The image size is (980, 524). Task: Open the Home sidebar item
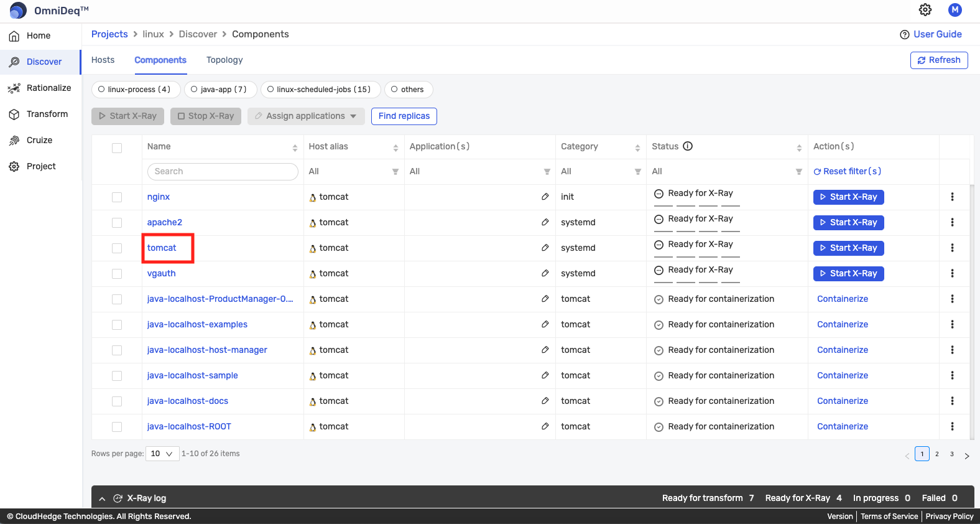(40, 35)
